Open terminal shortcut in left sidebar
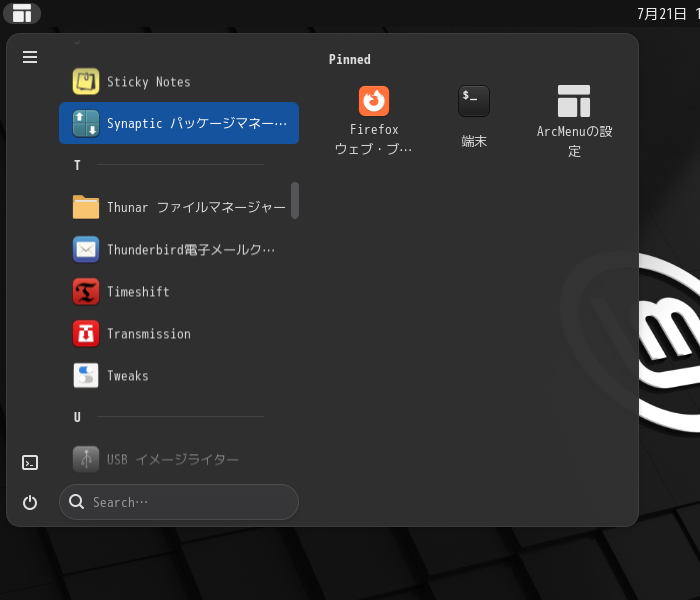The height and width of the screenshot is (600, 700). [x=30, y=462]
